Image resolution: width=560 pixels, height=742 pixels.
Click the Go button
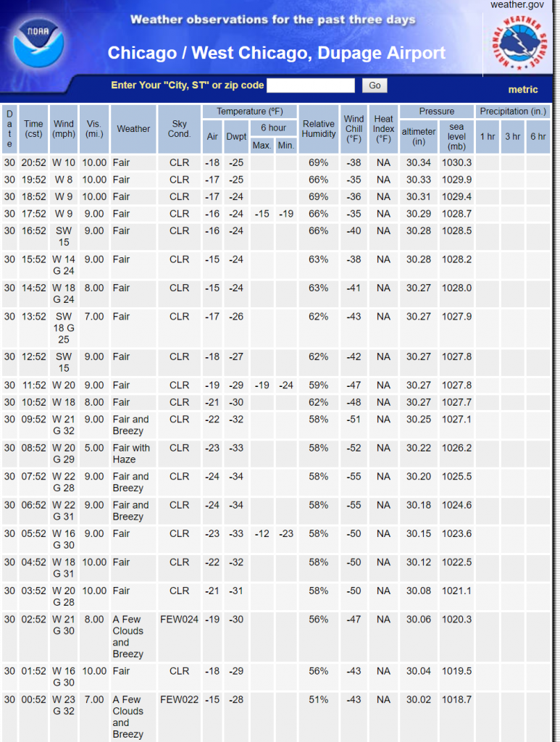375,86
